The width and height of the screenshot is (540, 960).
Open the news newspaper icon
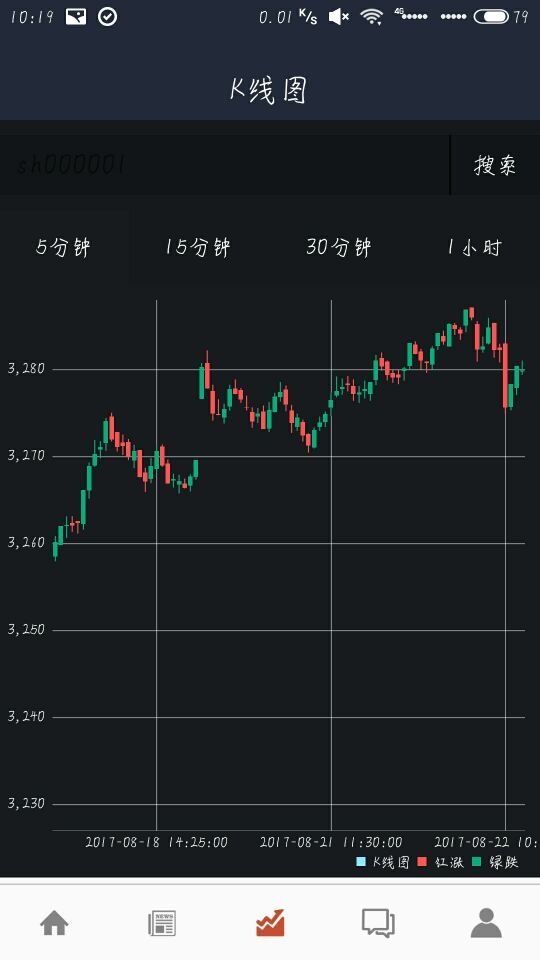tap(162, 923)
